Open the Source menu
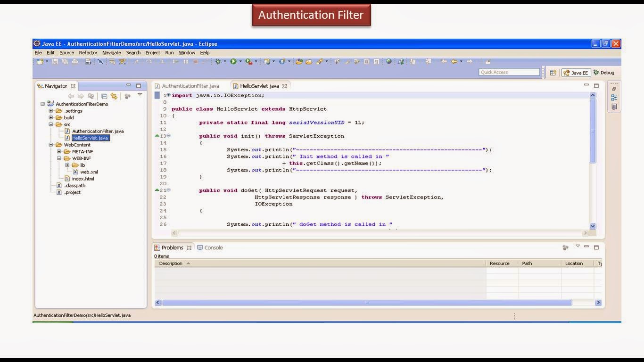Image resolution: width=644 pixels, height=362 pixels. click(x=66, y=52)
